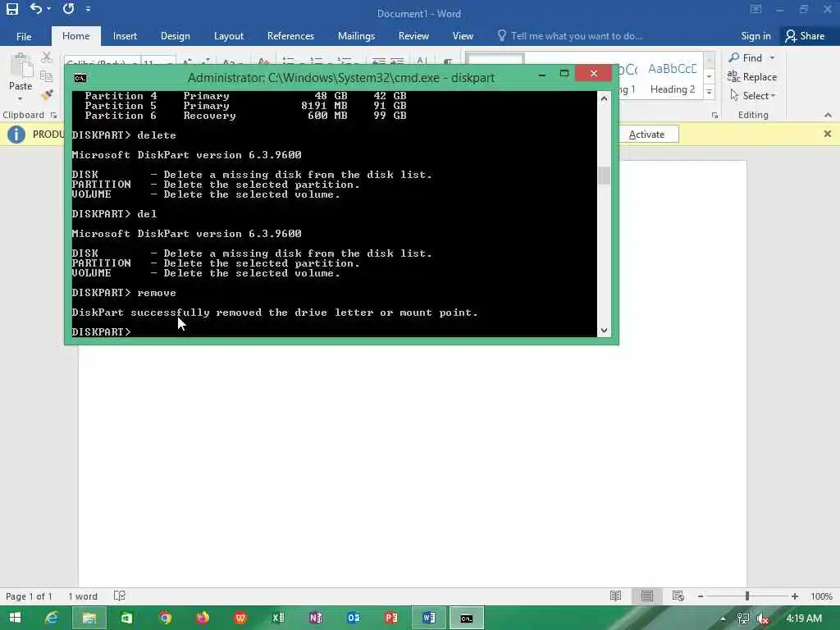The height and width of the screenshot is (630, 840).
Task: Click the Paste clipboard icon
Action: point(21,66)
